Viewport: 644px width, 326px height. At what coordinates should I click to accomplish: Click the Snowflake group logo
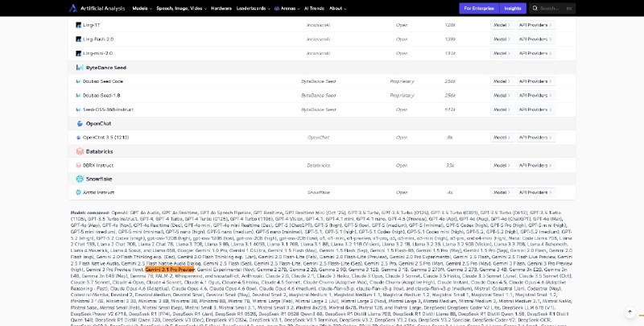coord(79,179)
